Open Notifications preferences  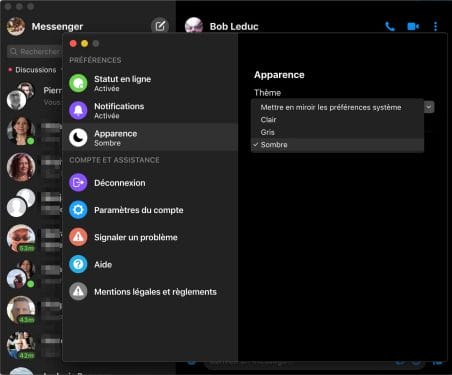tap(150, 110)
